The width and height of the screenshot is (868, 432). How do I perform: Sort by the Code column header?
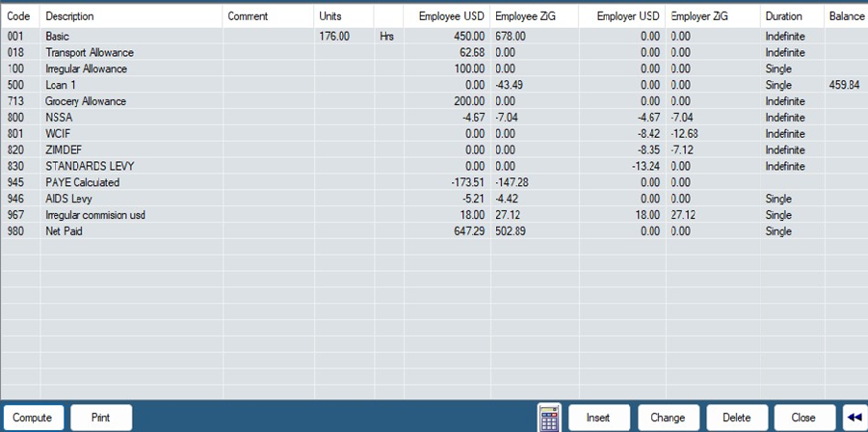[x=20, y=16]
